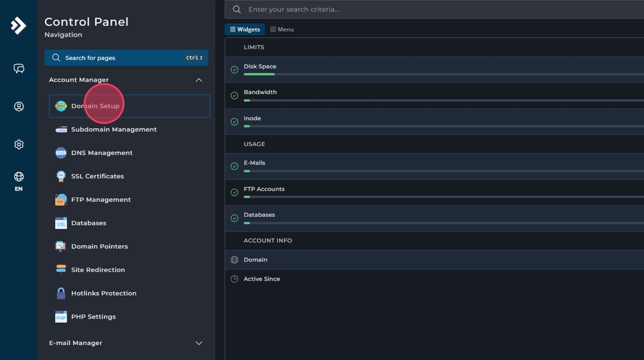Viewport: 644px width, 360px height.
Task: Click the DNS Management icon
Action: tap(61, 153)
